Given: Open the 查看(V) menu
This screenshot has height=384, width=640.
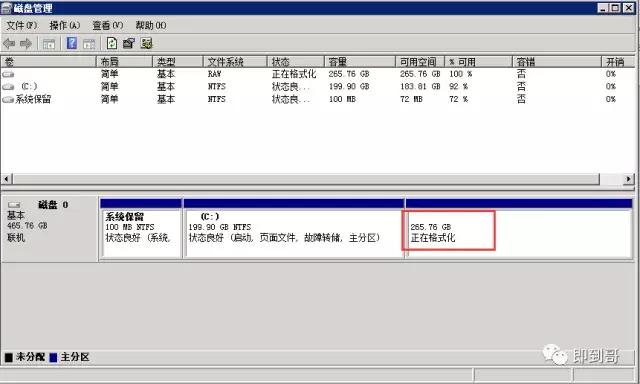Looking at the screenshot, I should point(107,25).
